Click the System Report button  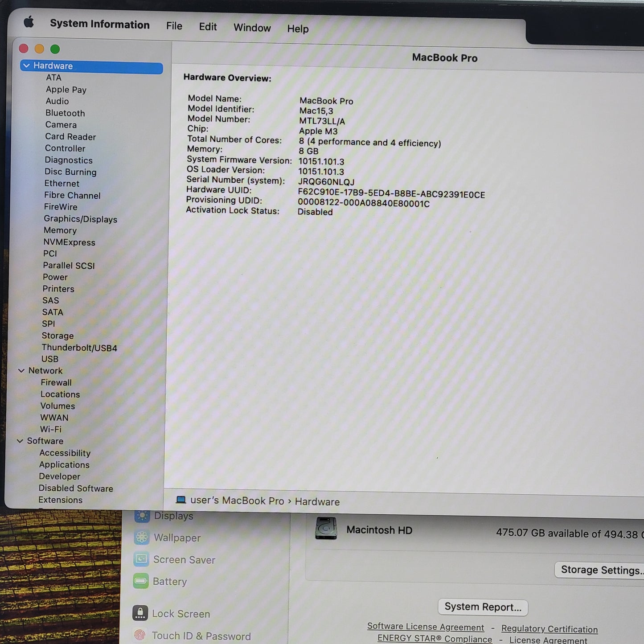click(x=483, y=607)
